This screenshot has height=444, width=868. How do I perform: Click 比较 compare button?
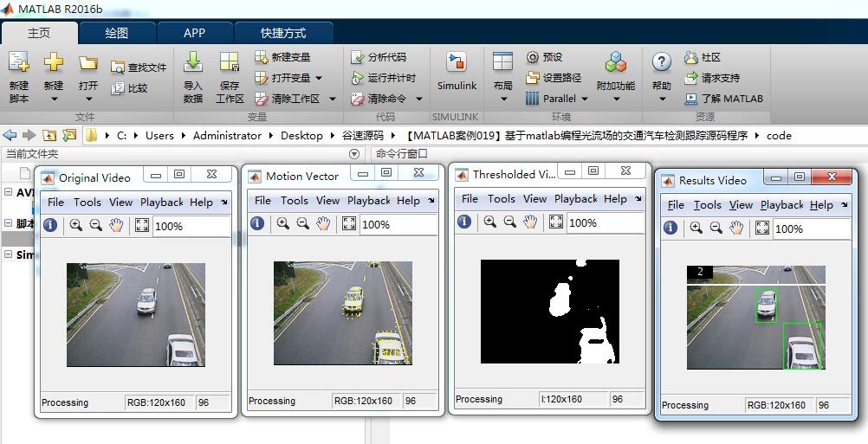coord(129,88)
